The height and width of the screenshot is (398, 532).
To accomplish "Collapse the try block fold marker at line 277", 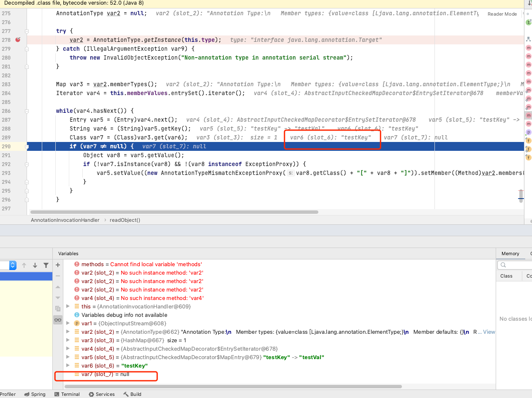I will (x=27, y=31).
